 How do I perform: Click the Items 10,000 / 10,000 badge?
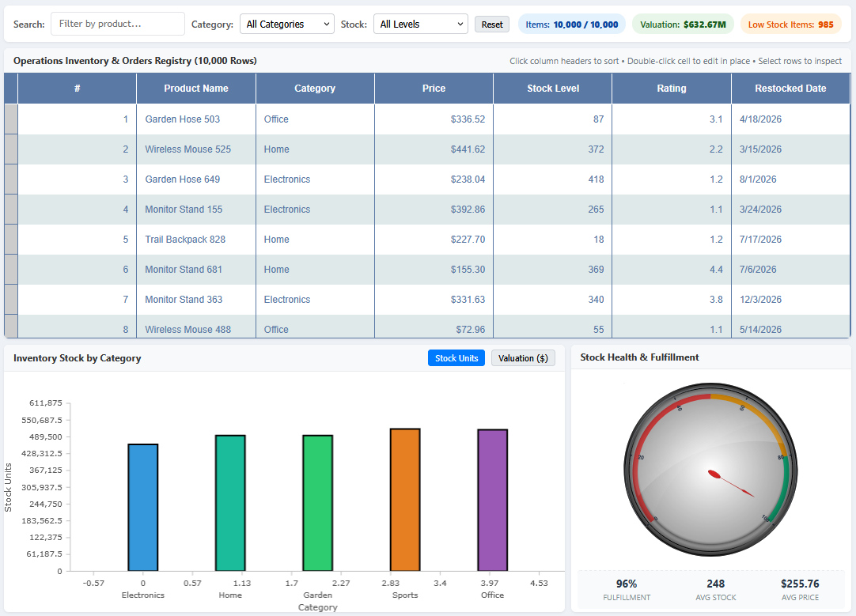click(571, 25)
